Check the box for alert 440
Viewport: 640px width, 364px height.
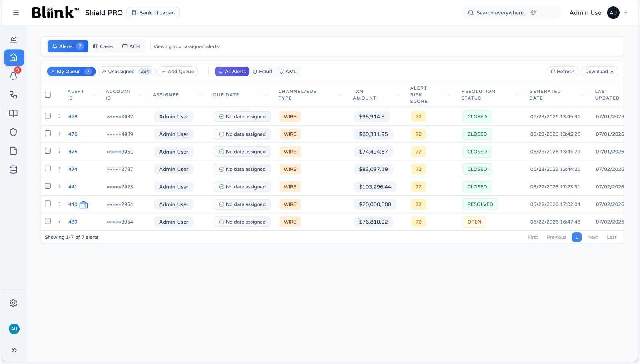48,204
